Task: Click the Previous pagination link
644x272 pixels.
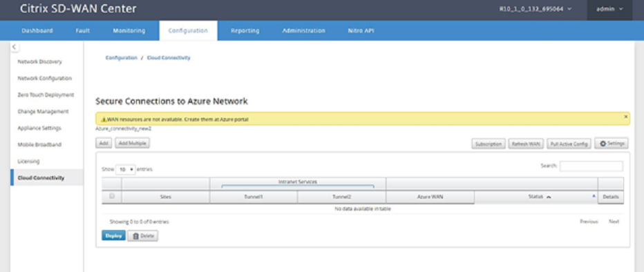Action: (589, 222)
